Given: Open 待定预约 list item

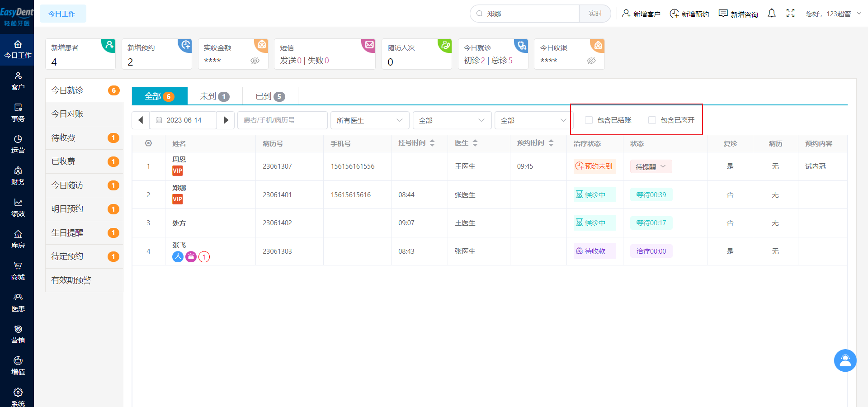Looking at the screenshot, I should pos(84,256).
